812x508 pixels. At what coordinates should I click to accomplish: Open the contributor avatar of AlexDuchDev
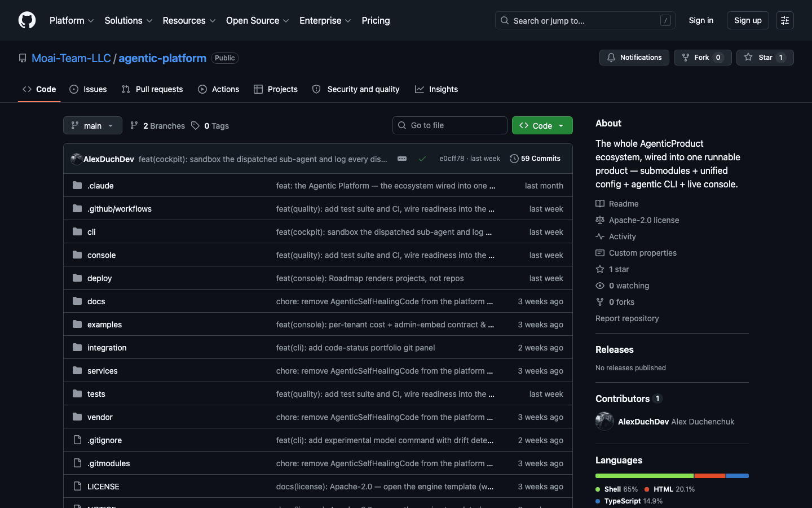click(x=604, y=421)
